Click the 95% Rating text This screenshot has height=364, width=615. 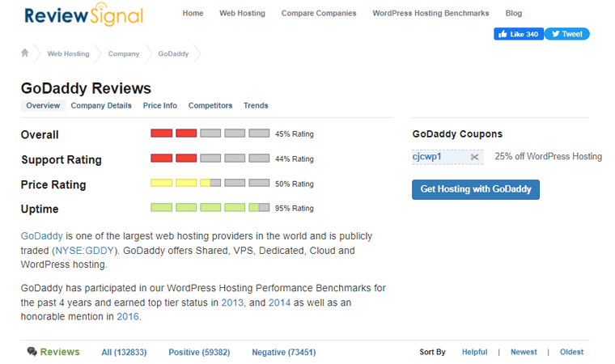pyautogui.click(x=295, y=208)
